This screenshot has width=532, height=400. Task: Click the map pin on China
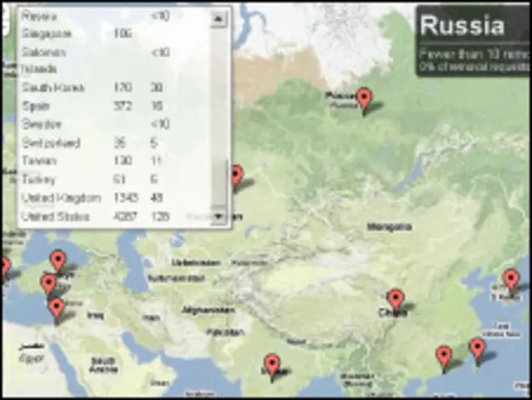tap(396, 302)
